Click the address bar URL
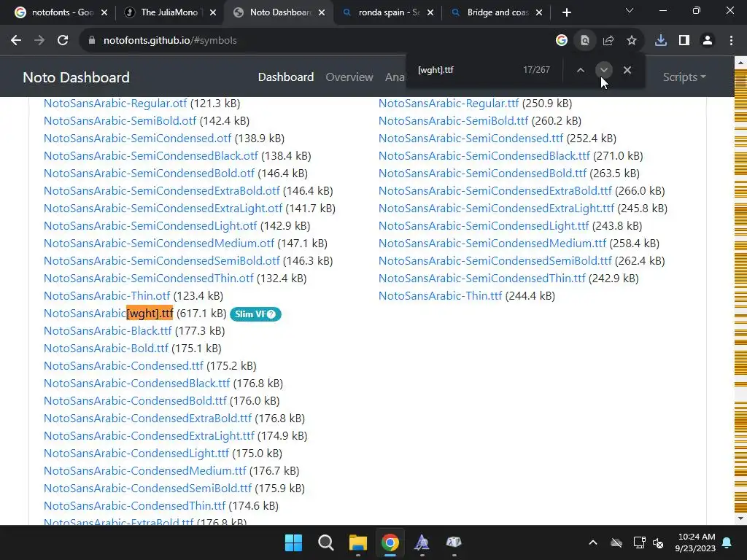Viewport: 747px width, 560px height. [170, 41]
